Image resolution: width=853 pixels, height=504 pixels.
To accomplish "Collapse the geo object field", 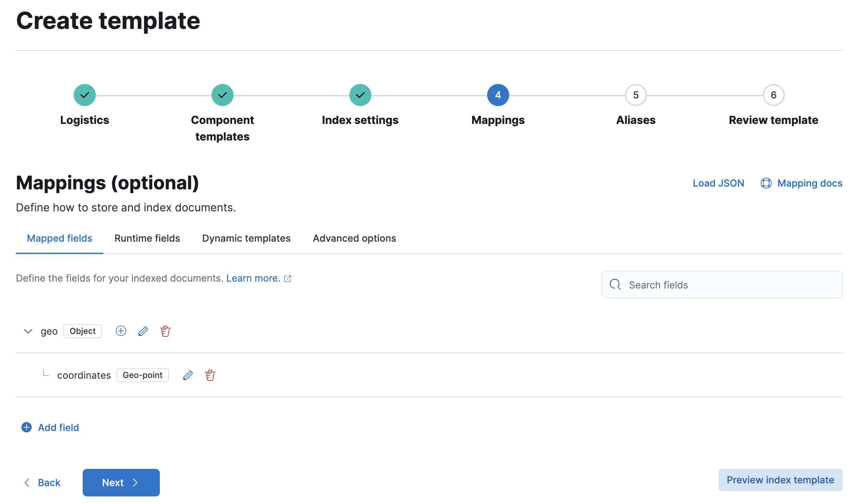I will [x=28, y=331].
